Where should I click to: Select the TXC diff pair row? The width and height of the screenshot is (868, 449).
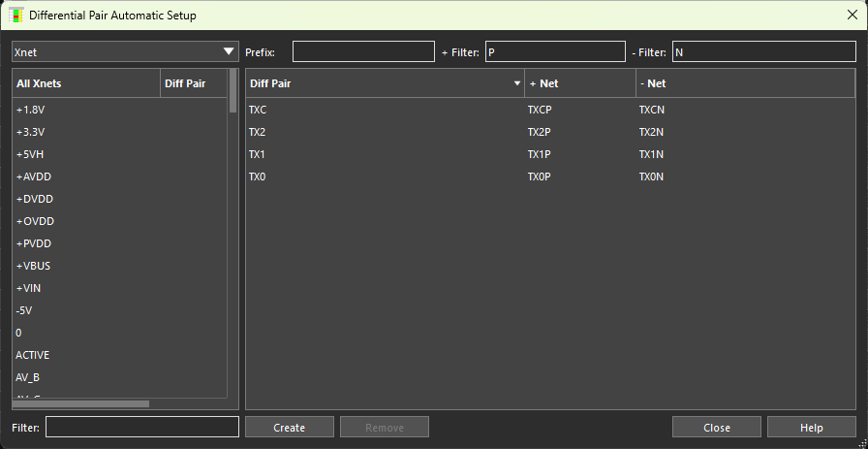pyautogui.click(x=258, y=110)
